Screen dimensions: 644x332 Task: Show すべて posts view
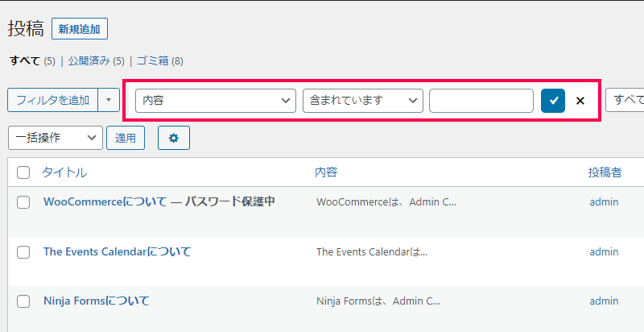click(x=25, y=60)
